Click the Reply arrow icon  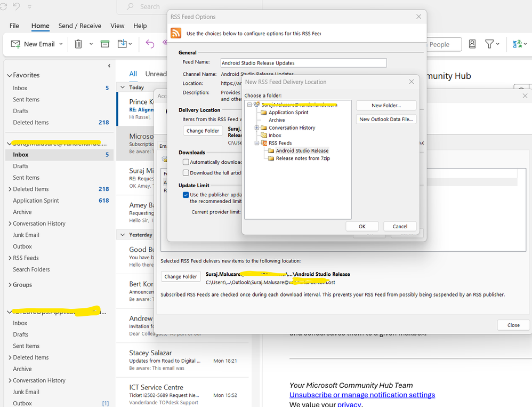tap(150, 44)
